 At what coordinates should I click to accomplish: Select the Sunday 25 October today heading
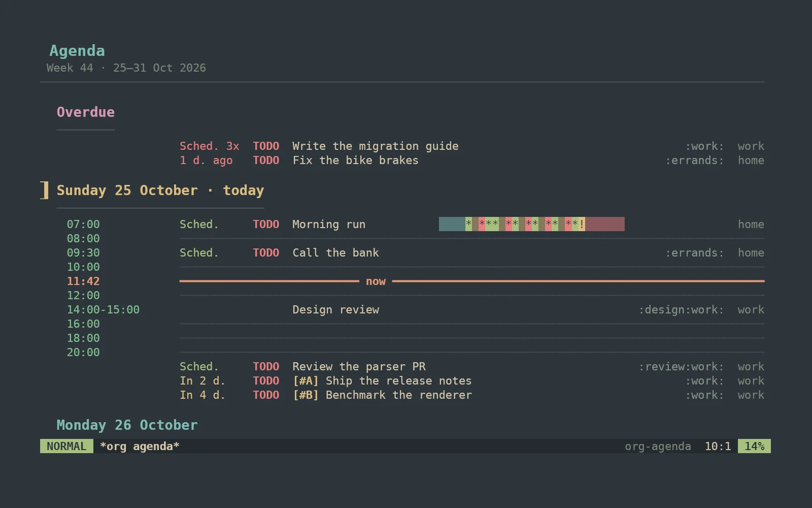point(160,190)
